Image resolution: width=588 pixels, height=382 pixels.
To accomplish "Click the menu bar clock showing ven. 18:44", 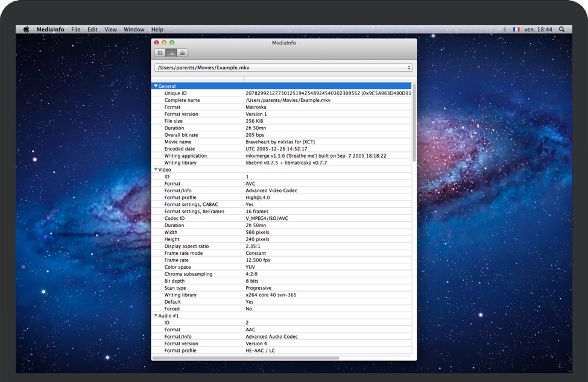I will [x=538, y=29].
